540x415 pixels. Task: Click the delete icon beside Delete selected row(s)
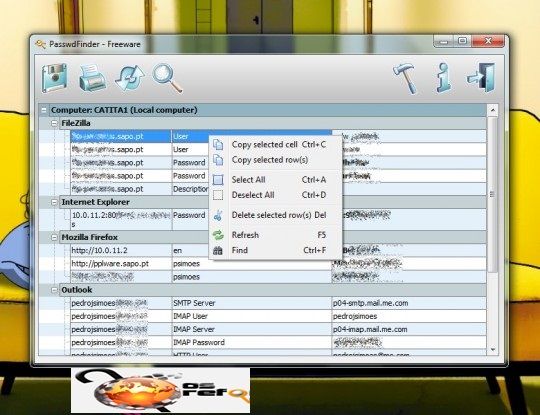click(x=218, y=215)
